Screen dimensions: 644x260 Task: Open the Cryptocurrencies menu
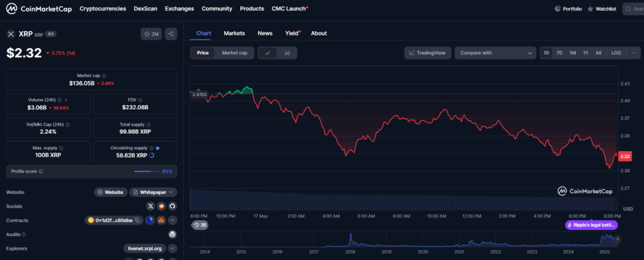click(x=103, y=9)
